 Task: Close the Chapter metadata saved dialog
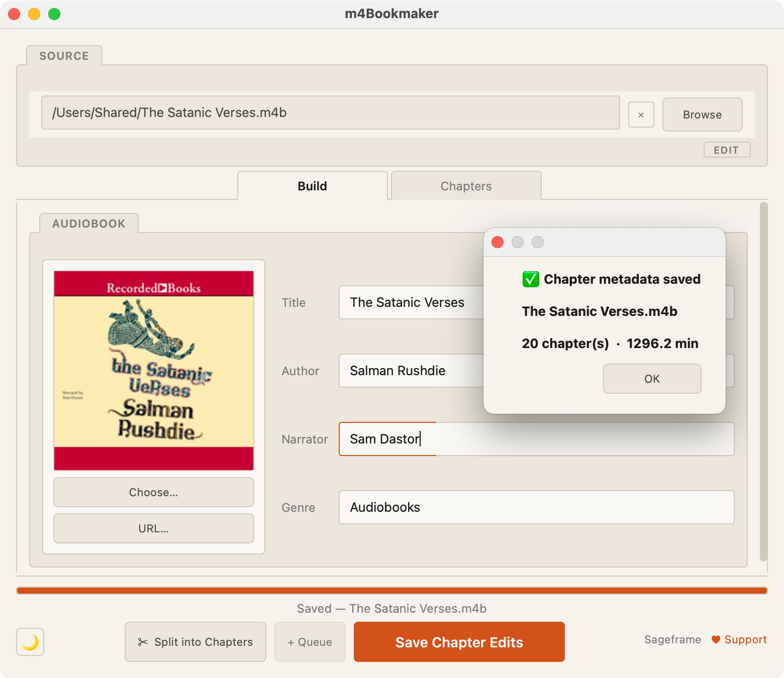point(498,242)
